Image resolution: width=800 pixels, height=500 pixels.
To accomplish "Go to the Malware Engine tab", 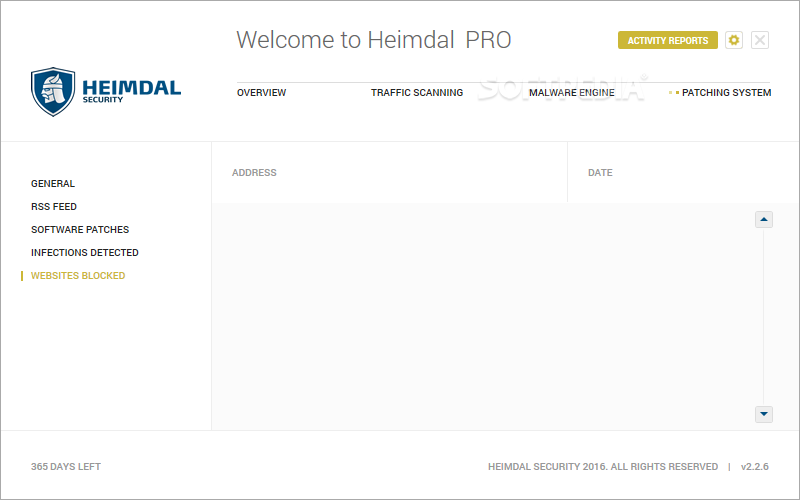I will point(571,93).
